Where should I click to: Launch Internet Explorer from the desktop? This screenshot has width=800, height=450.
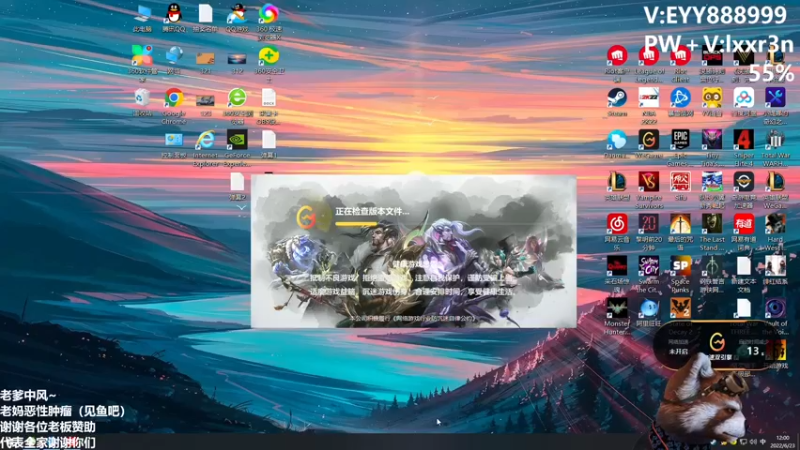click(x=205, y=139)
